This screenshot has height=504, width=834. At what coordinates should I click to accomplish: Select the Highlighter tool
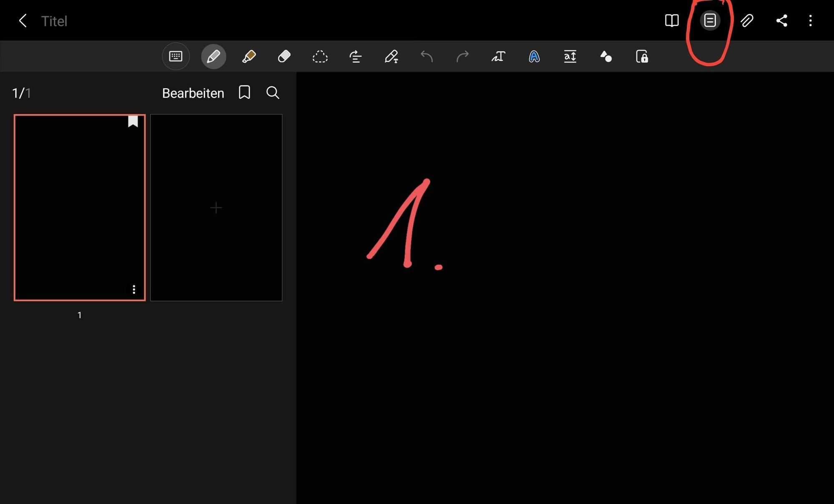pos(249,56)
